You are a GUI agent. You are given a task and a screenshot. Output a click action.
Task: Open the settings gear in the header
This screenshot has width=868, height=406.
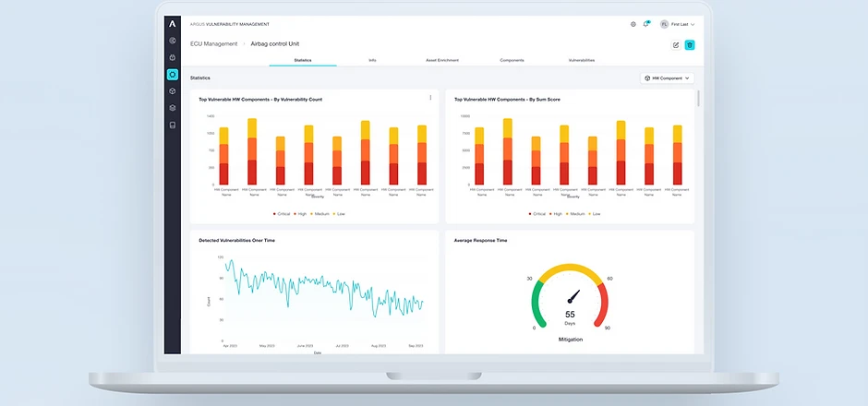coord(633,24)
